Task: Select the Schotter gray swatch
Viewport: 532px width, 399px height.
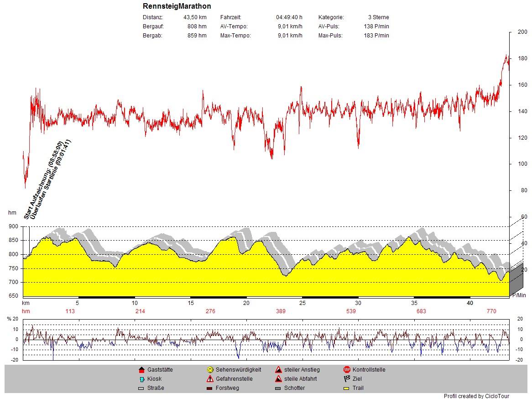Action: click(x=278, y=388)
